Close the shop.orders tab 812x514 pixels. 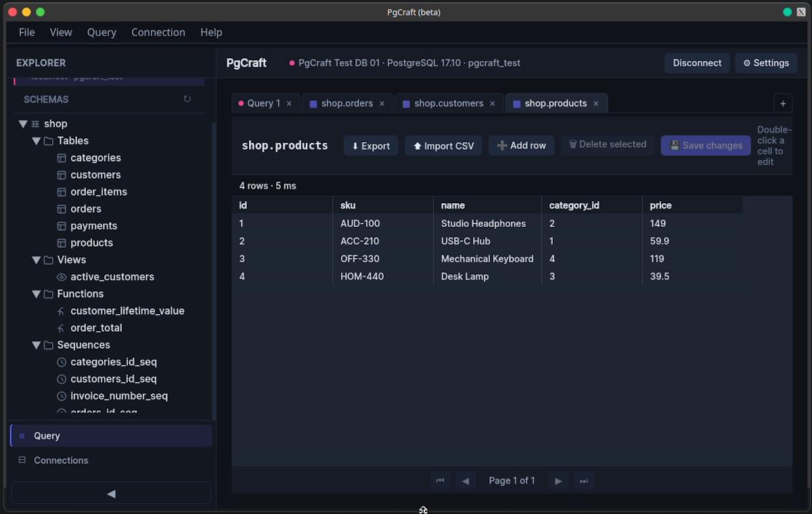(382, 104)
